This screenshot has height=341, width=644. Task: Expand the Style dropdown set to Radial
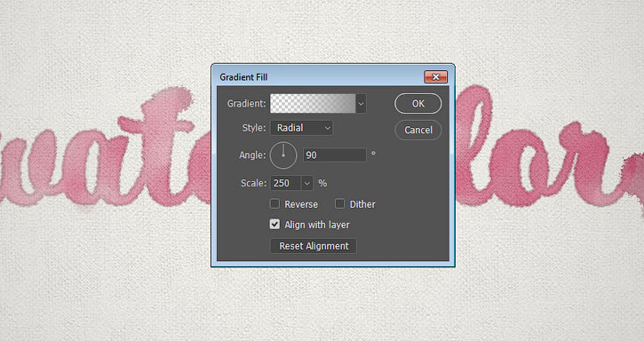pyautogui.click(x=301, y=128)
